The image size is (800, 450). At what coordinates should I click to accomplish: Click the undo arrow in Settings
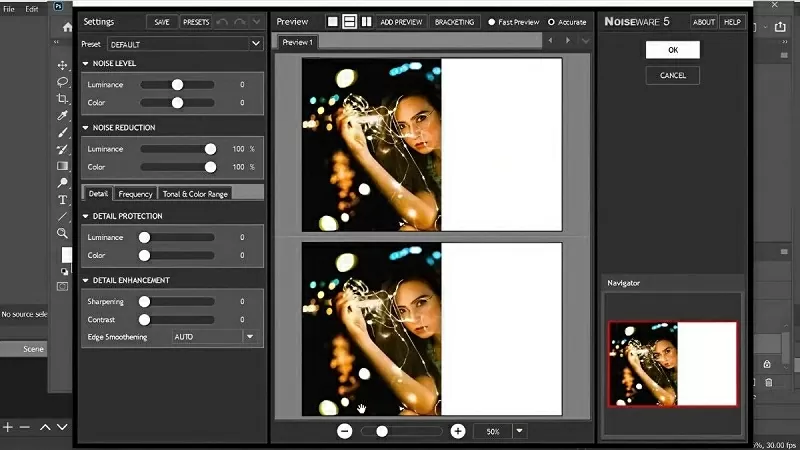pyautogui.click(x=221, y=21)
